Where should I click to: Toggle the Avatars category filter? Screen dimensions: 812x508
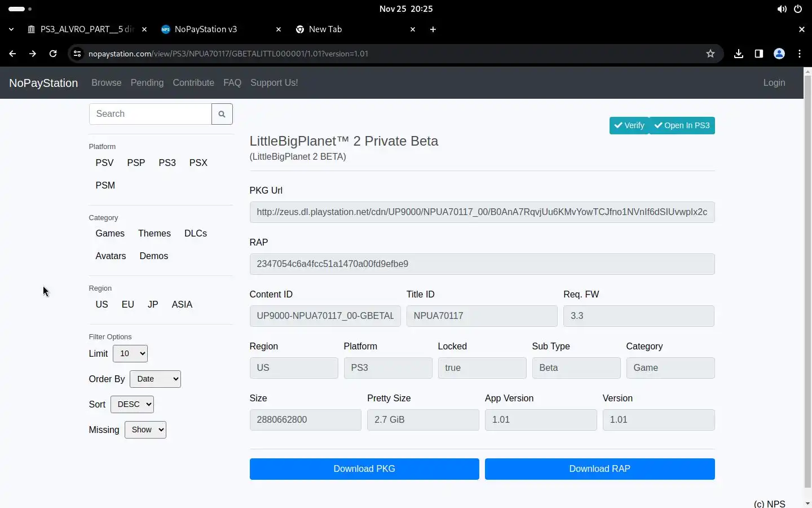(x=111, y=256)
